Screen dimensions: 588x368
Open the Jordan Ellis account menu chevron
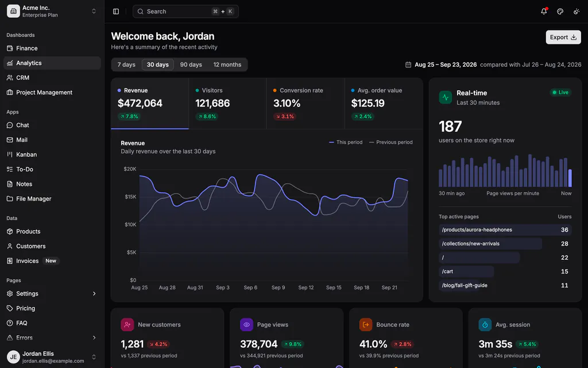coord(94,356)
